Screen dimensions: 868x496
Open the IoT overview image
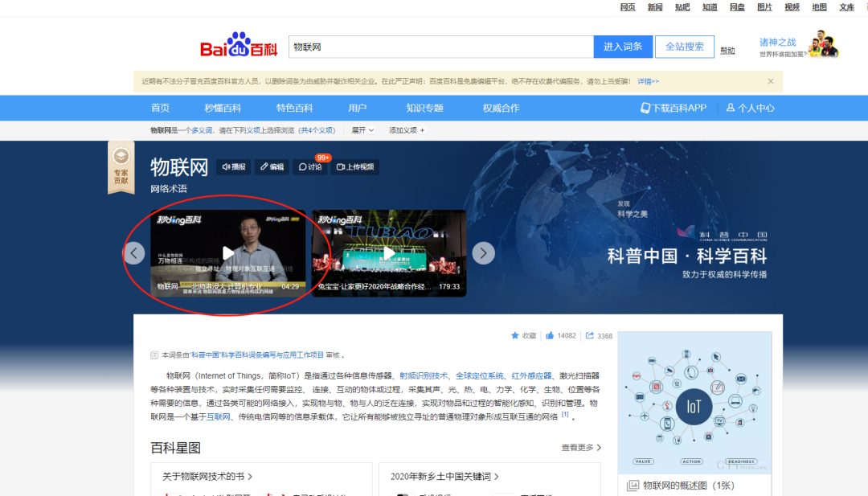(x=694, y=403)
